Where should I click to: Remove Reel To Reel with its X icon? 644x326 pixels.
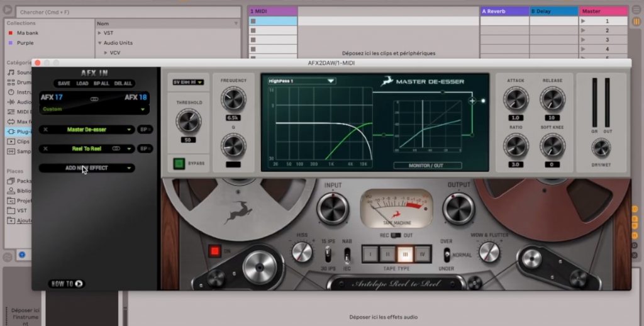click(x=45, y=149)
